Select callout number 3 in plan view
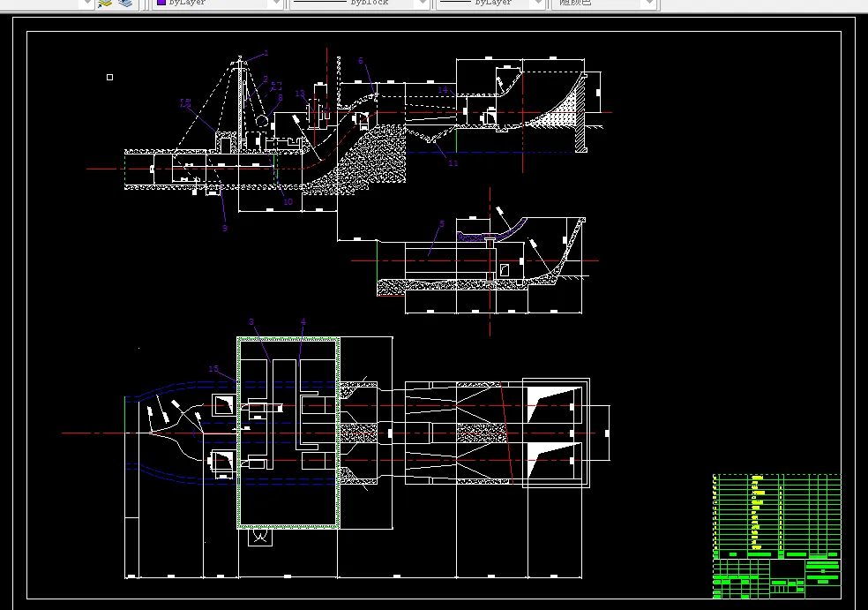The width and height of the screenshot is (868, 610). [x=251, y=322]
